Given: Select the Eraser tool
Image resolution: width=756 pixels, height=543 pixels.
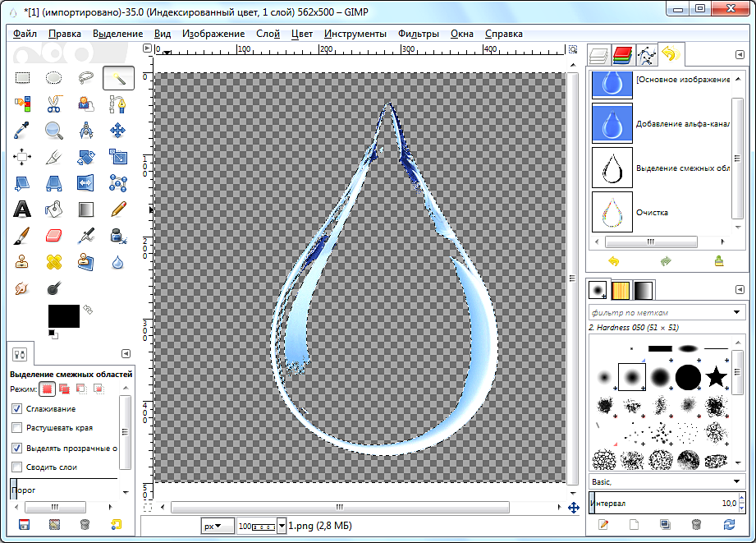Looking at the screenshot, I should pos(54,236).
